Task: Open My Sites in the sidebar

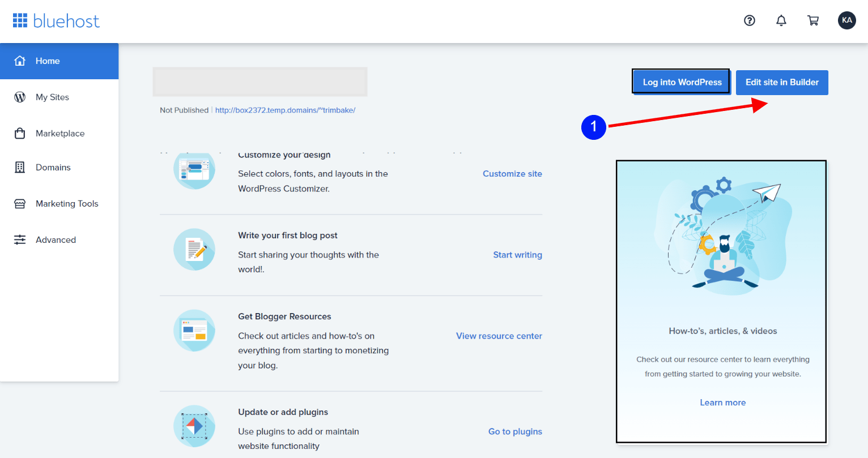Action: 59,97
